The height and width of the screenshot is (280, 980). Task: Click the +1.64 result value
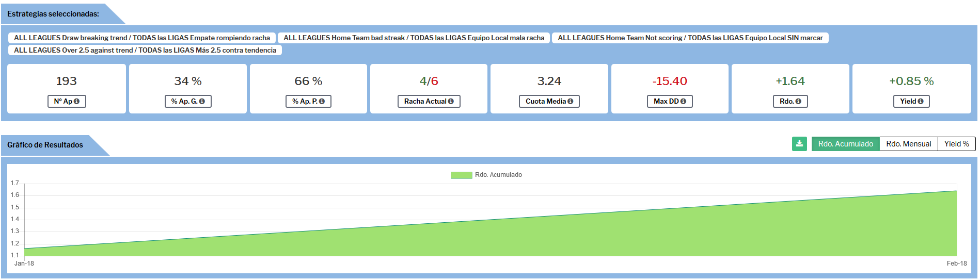(790, 81)
